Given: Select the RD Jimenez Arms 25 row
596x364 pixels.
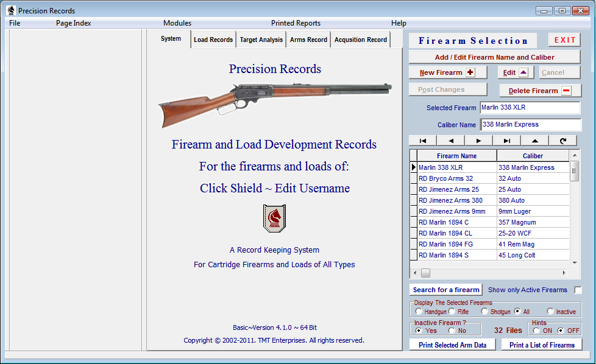Looking at the screenshot, I should 489,189.
